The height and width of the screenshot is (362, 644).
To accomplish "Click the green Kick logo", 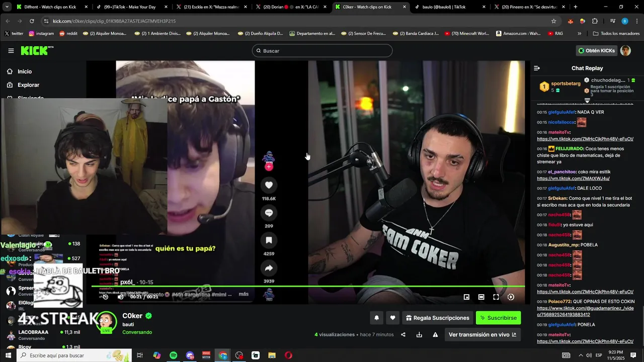I will [x=37, y=50].
